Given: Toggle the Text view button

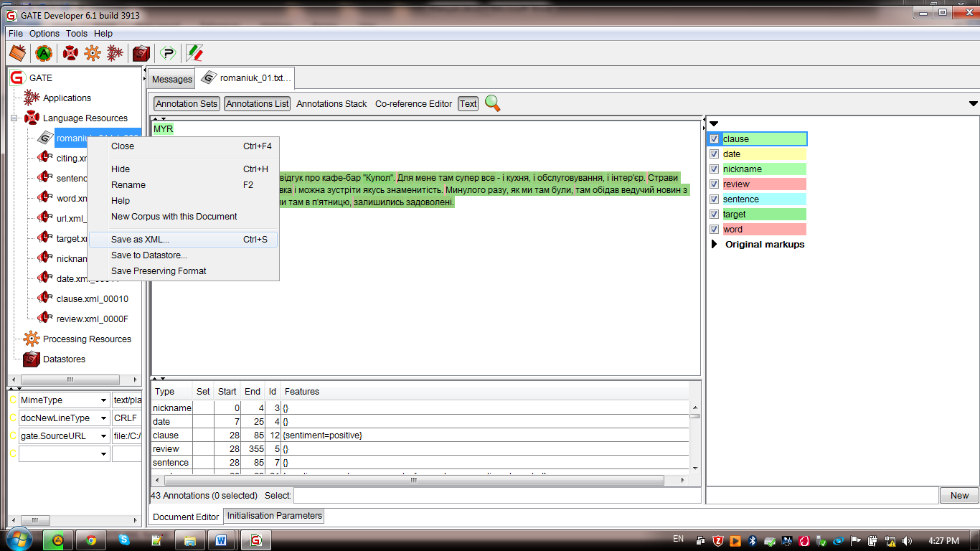Looking at the screenshot, I should coord(468,103).
